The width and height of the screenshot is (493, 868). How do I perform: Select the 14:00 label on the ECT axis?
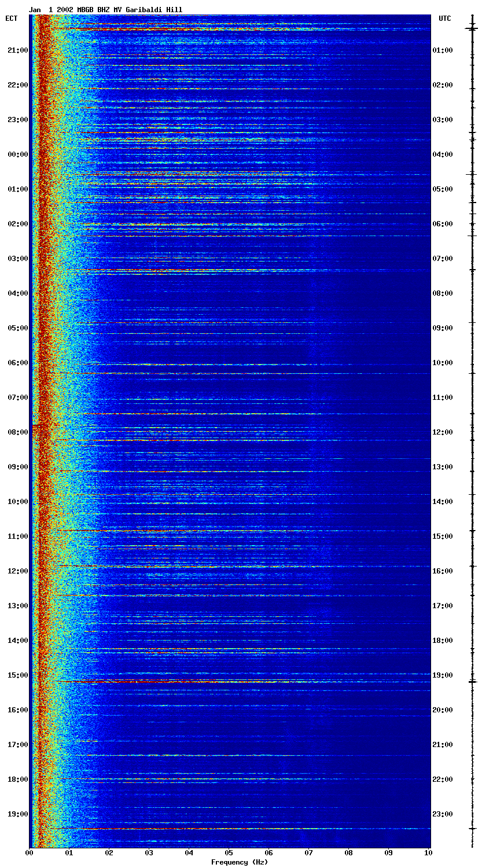(x=17, y=641)
